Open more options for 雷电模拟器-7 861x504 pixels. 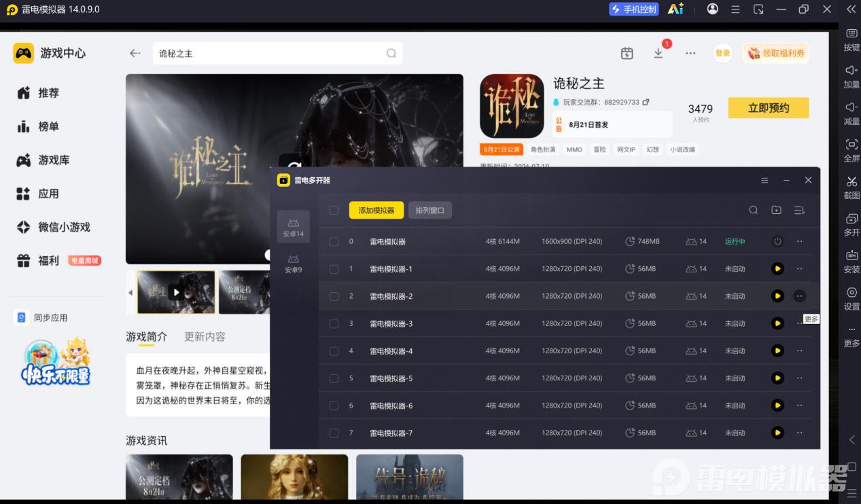coord(800,433)
